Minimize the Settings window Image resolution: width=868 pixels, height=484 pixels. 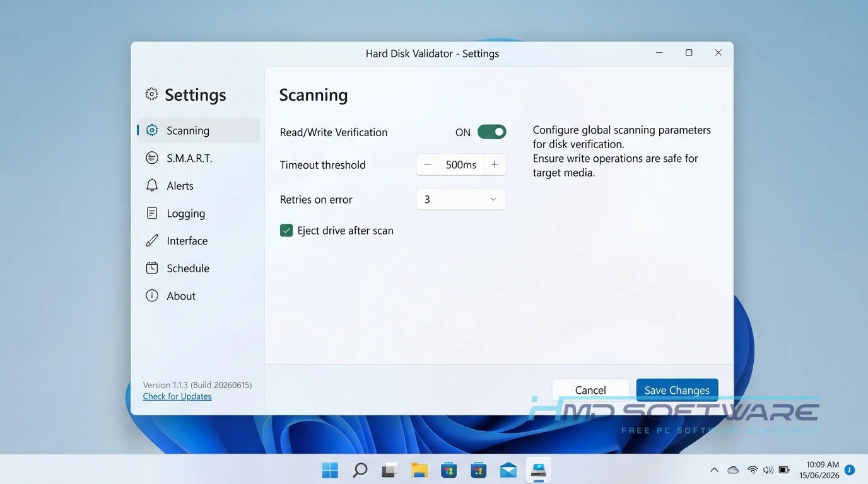[659, 53]
